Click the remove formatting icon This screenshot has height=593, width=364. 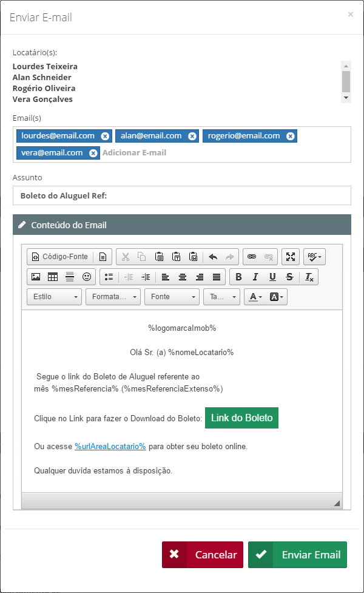tap(309, 277)
